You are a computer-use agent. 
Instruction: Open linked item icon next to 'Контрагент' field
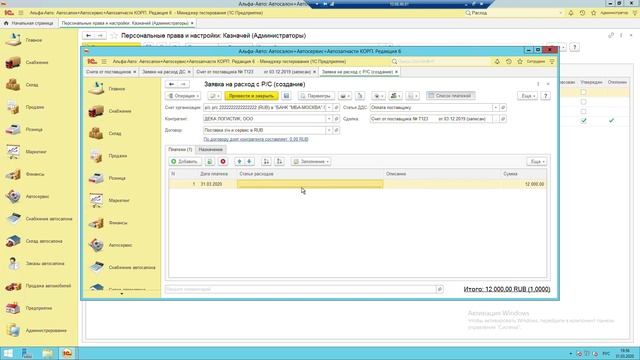336,119
